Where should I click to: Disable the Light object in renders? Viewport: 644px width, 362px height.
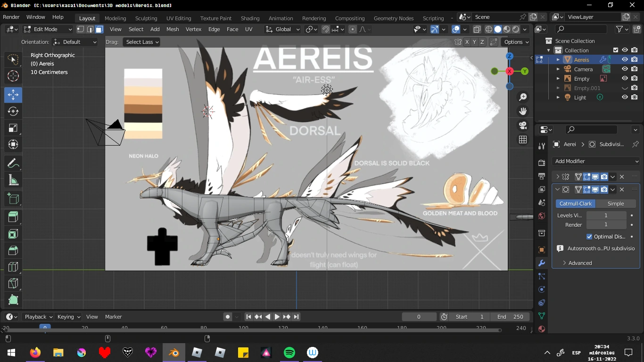(635, 97)
